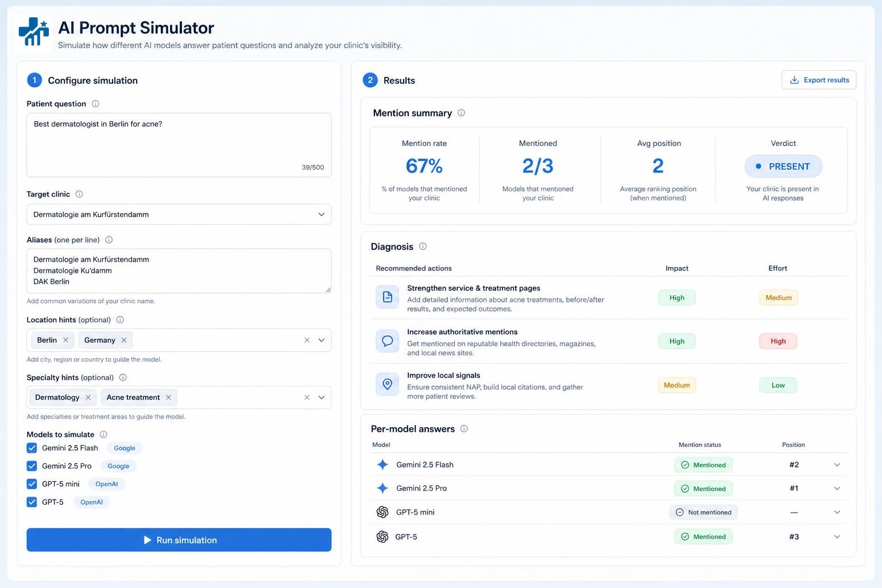The width and height of the screenshot is (882, 588).
Task: Click the Improve local signals title
Action: pyautogui.click(x=444, y=376)
